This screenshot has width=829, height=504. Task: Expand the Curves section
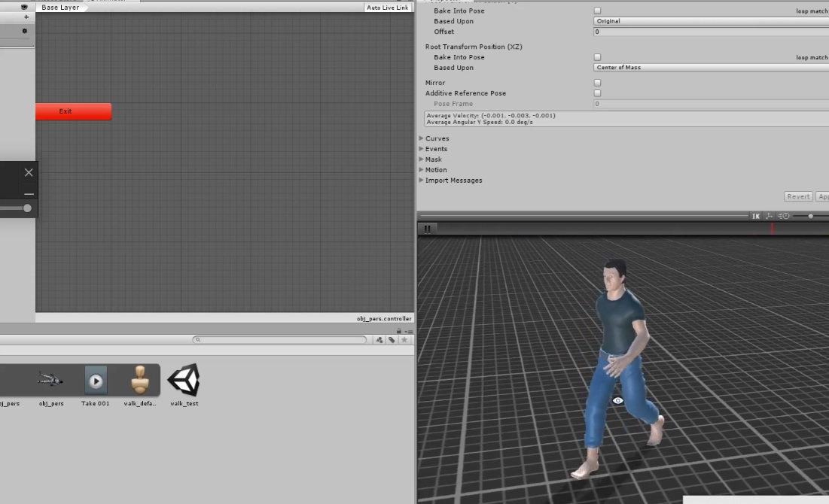tap(437, 138)
